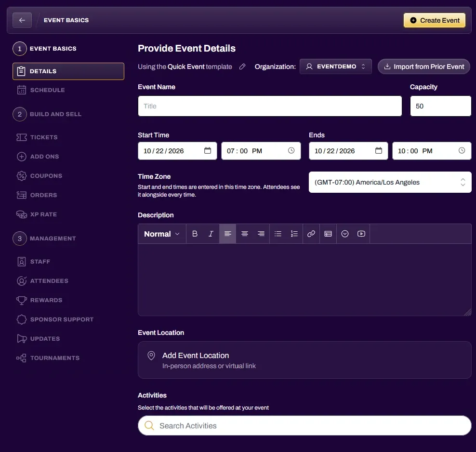476x452 pixels.
Task: Click the back arrow button
Action: pyautogui.click(x=22, y=20)
